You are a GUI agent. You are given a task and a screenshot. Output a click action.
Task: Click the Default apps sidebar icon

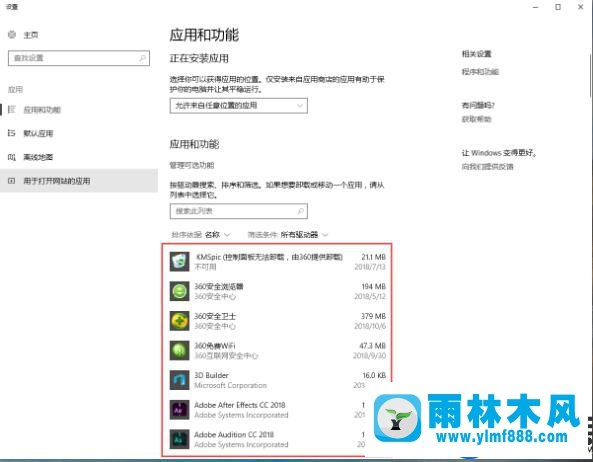point(12,133)
